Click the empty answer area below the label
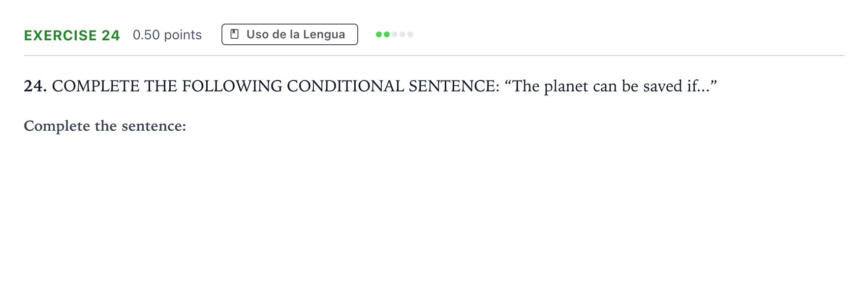868x286 pixels. 434,206
